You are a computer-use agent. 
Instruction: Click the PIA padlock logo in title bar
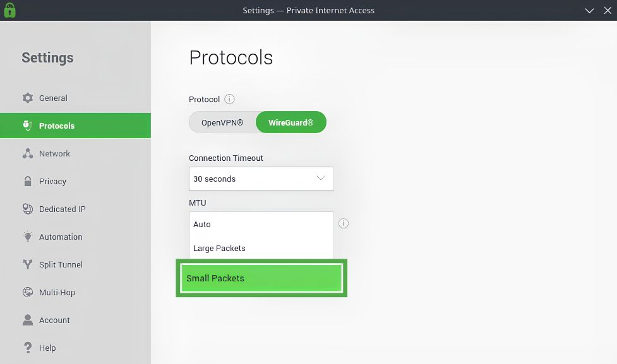(x=10, y=10)
